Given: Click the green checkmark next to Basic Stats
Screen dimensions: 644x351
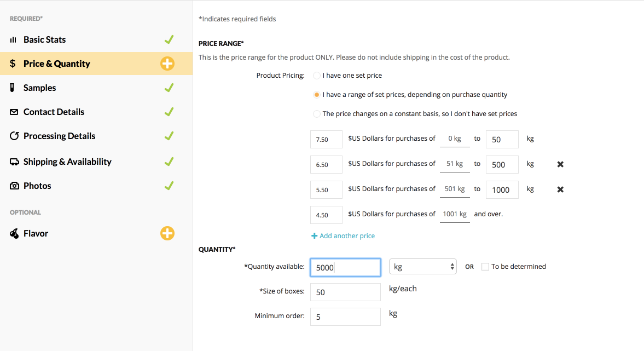Looking at the screenshot, I should coord(169,39).
